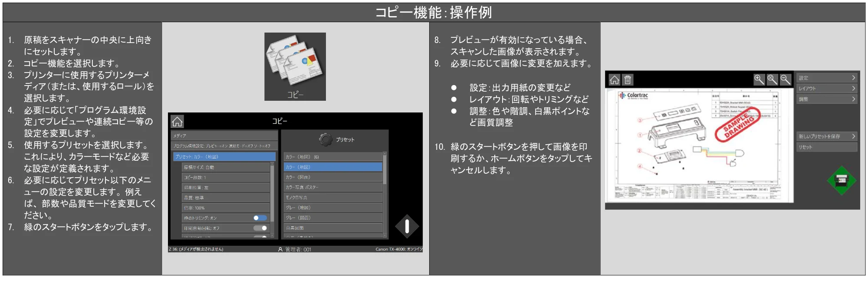Click step text 緑のスタートボタンをタップします。
Screen dimensions: 868x294
click(x=89, y=227)
